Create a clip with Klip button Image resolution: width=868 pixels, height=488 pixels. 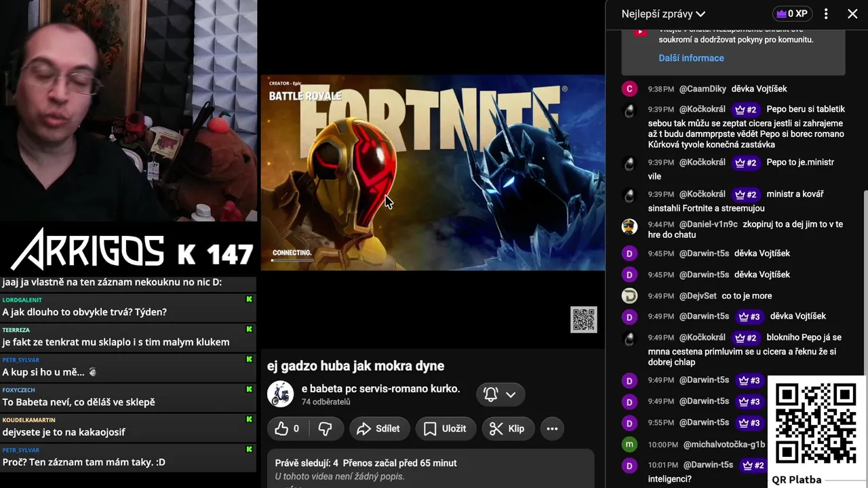point(507,428)
